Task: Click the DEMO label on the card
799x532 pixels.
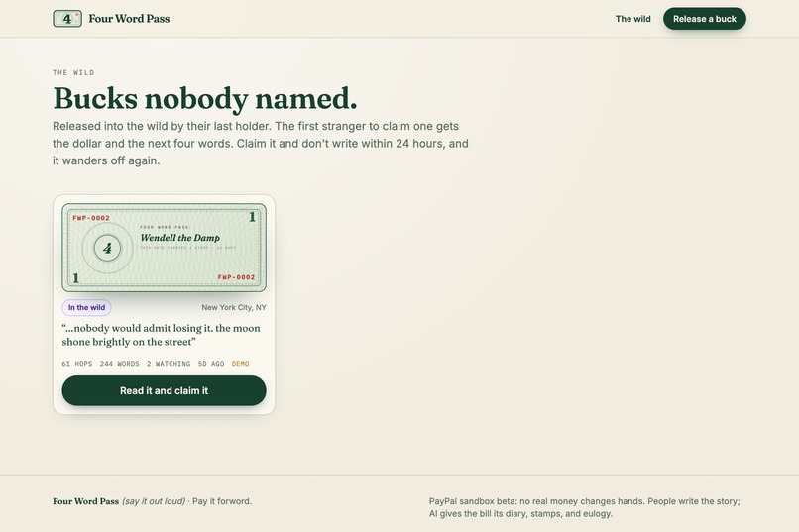Action: [241, 364]
